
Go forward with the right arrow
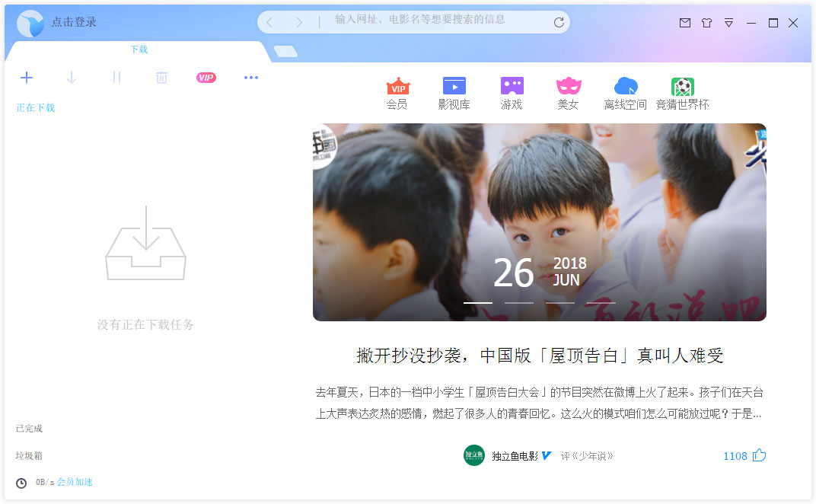298,22
